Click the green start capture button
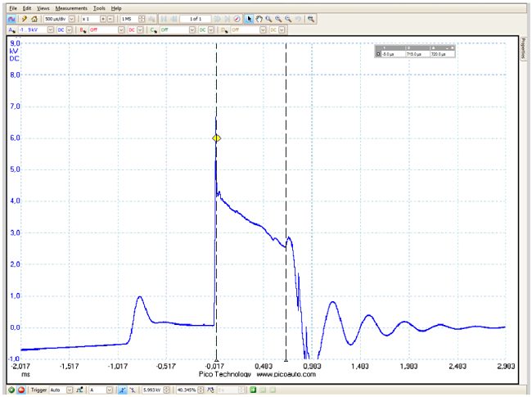This screenshot has width=532, height=397. click(x=11, y=390)
